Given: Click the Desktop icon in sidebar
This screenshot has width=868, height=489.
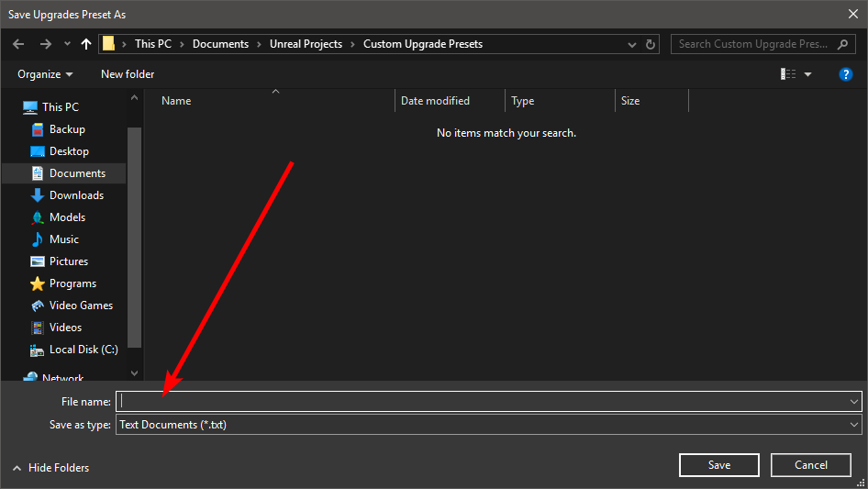Looking at the screenshot, I should [x=37, y=151].
